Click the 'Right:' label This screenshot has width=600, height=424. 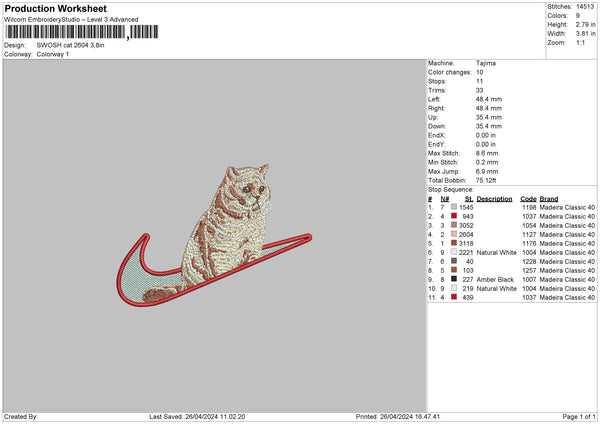coord(436,108)
